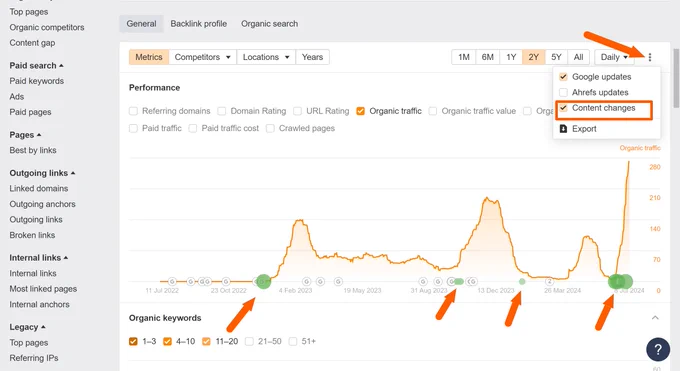
Task: Switch to the Backlink profile tab
Action: [199, 24]
